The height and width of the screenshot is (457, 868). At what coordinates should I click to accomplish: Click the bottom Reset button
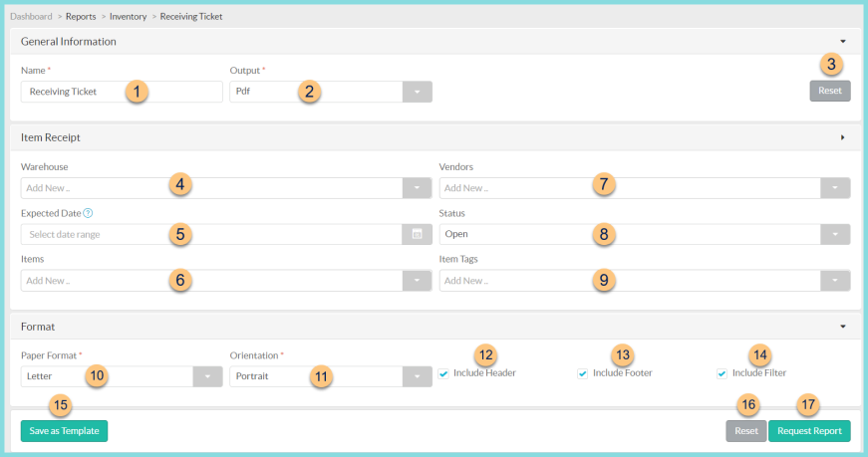tap(746, 431)
